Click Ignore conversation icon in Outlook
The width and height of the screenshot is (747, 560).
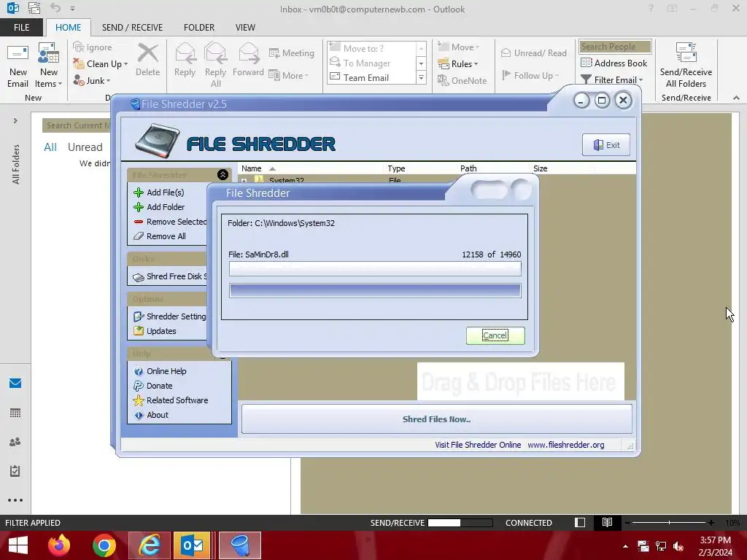click(93, 47)
